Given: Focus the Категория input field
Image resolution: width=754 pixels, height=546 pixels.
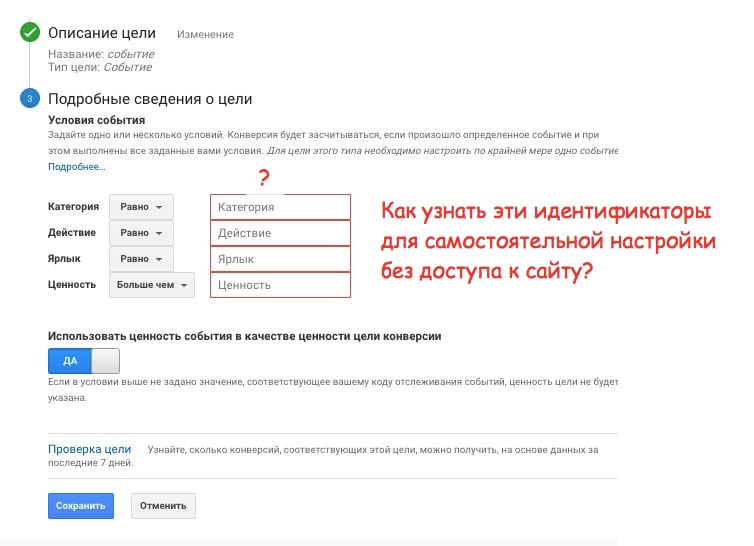Looking at the screenshot, I should (x=280, y=207).
